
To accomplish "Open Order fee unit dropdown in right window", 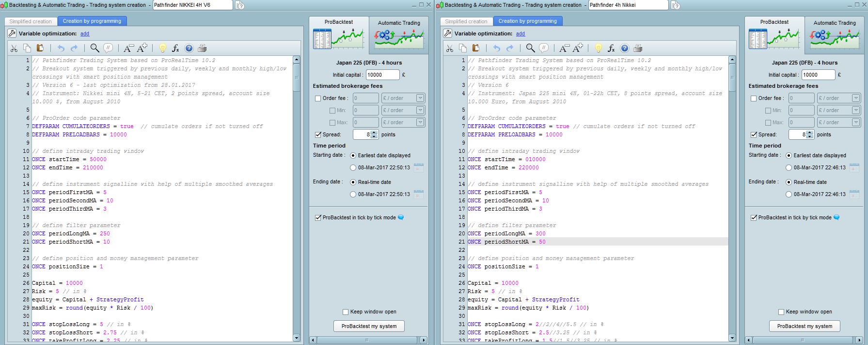I will 855,99.
